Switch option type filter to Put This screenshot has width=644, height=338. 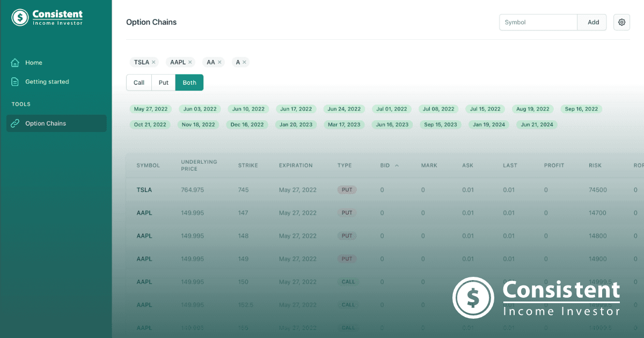pos(163,82)
